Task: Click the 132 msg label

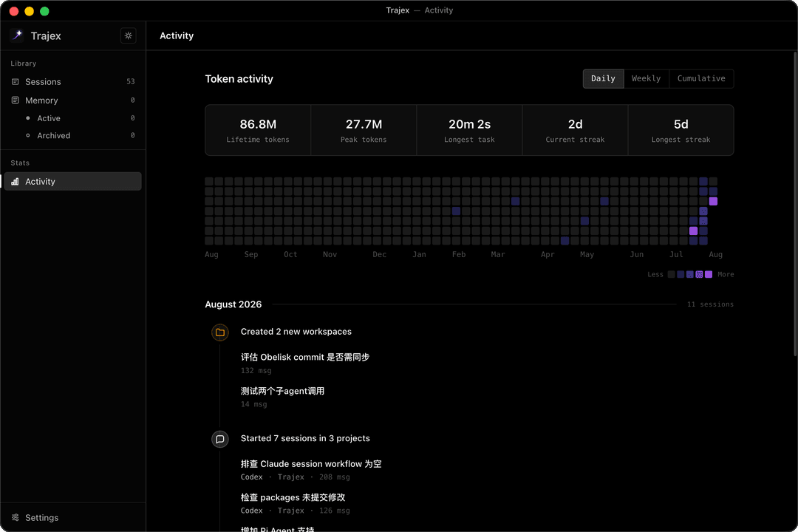Action: [x=256, y=371]
